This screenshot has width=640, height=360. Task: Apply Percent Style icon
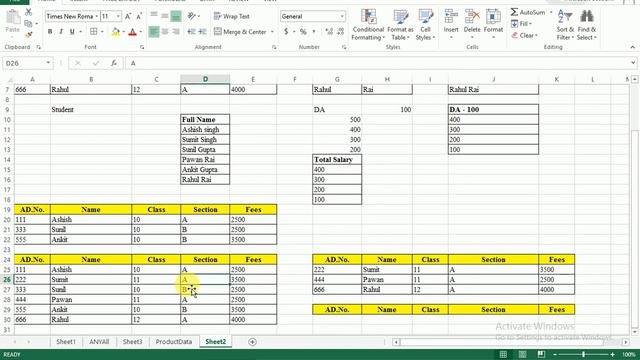coord(303,31)
